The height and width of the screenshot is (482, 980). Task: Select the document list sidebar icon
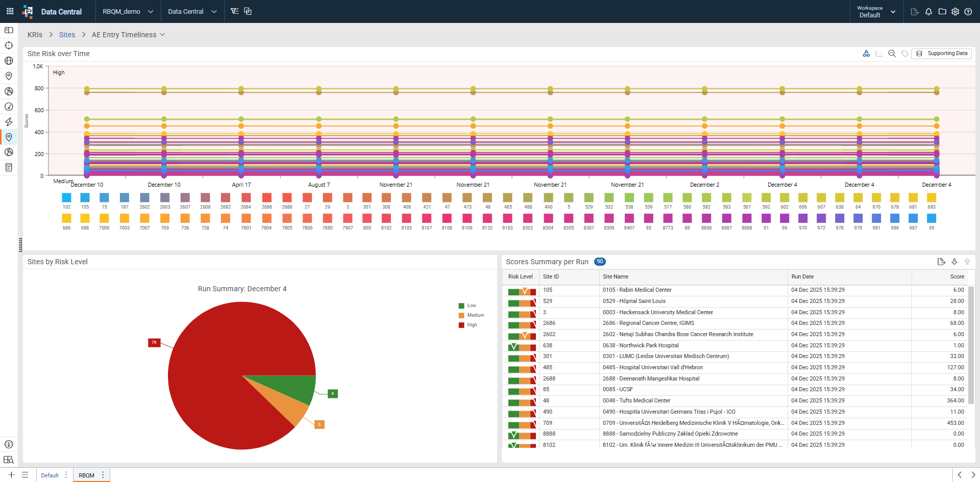tap(9, 167)
